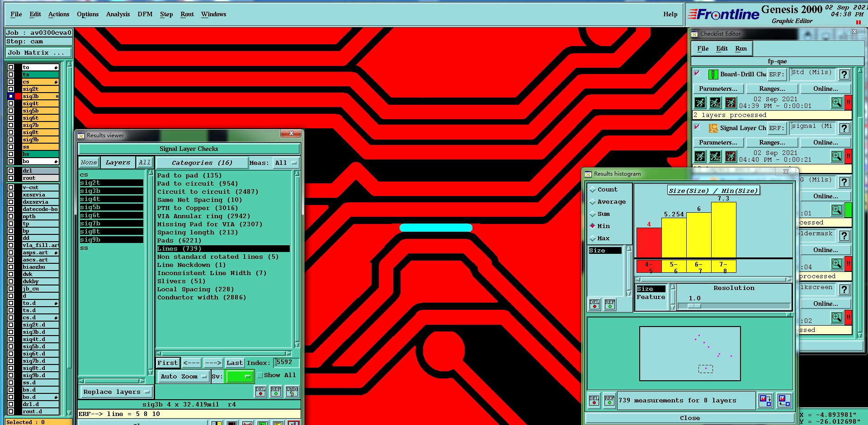Toggle the Board-Drill Check checkbox

click(697, 73)
